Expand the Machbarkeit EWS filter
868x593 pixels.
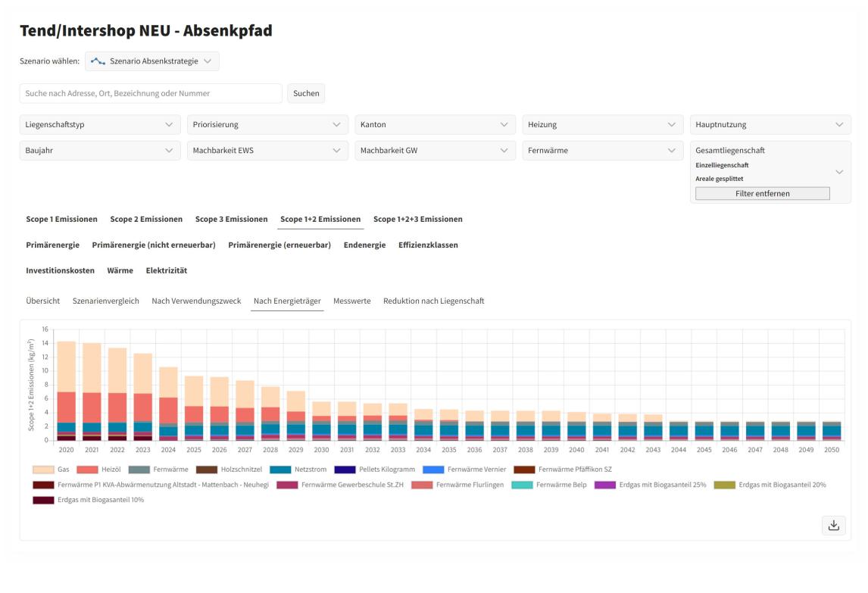[x=267, y=151]
